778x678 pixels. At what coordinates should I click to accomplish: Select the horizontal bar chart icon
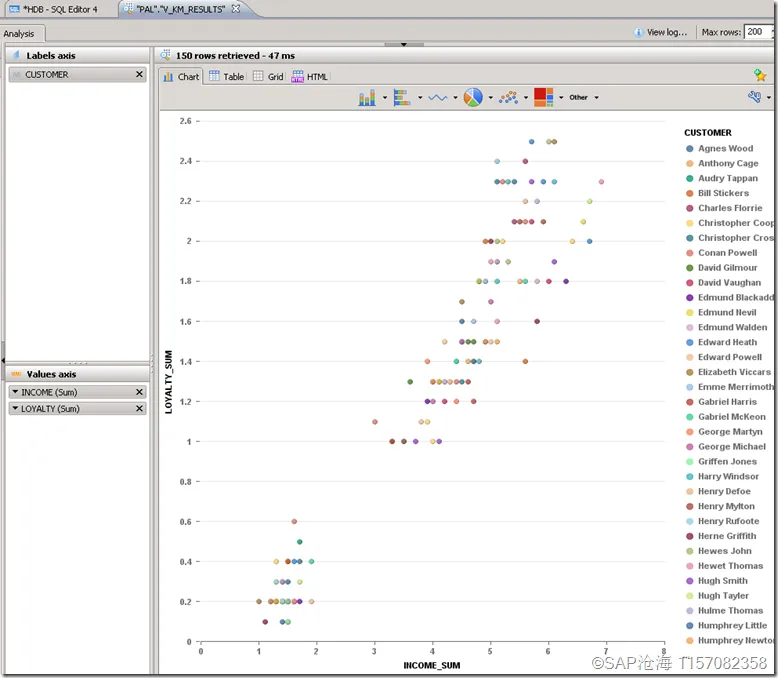pos(401,97)
